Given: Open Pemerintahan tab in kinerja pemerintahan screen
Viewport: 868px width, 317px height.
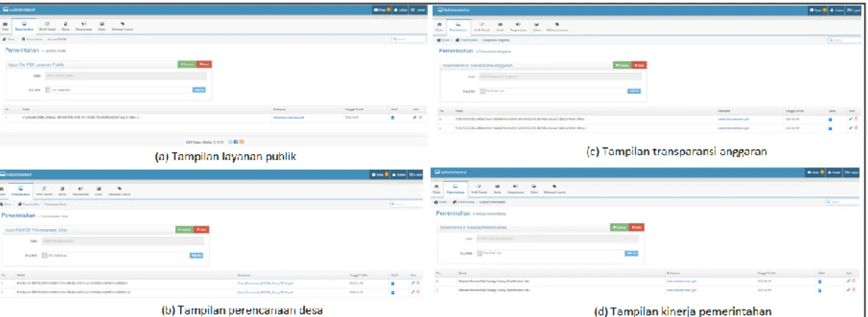Looking at the screenshot, I should (x=456, y=189).
